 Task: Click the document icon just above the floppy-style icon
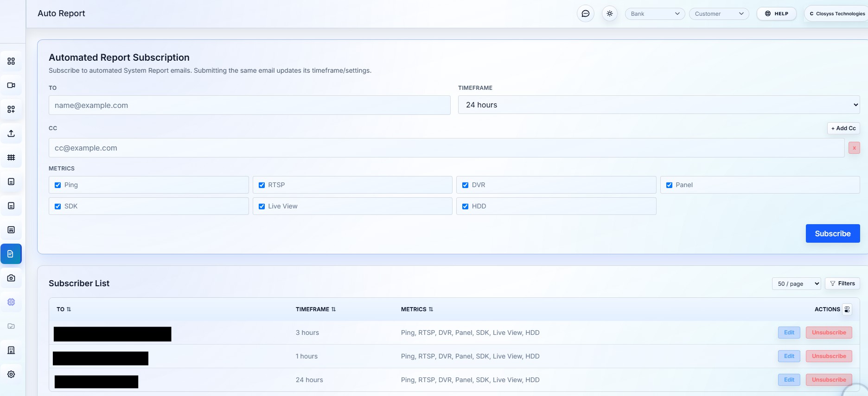coord(11,206)
